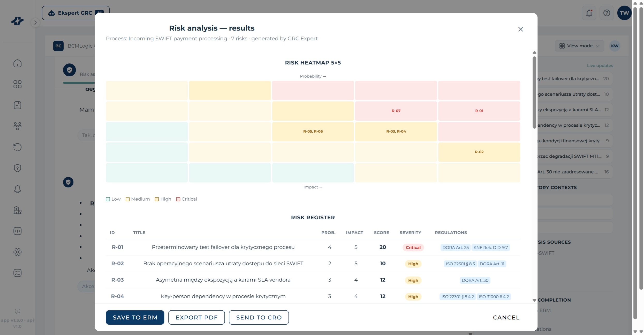Open the settings gear in sidebar

[17, 252]
